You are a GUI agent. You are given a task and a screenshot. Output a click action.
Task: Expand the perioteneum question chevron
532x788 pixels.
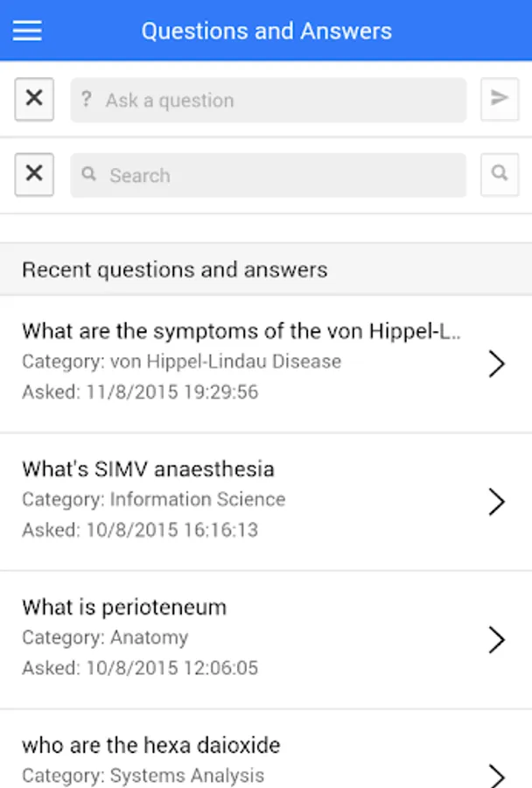(x=496, y=639)
